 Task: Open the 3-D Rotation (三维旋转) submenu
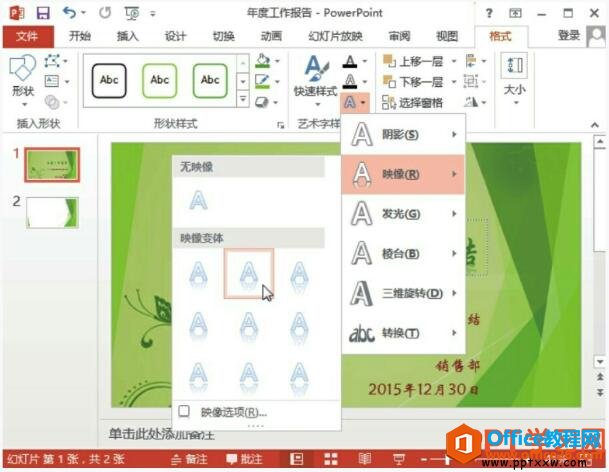[403, 293]
